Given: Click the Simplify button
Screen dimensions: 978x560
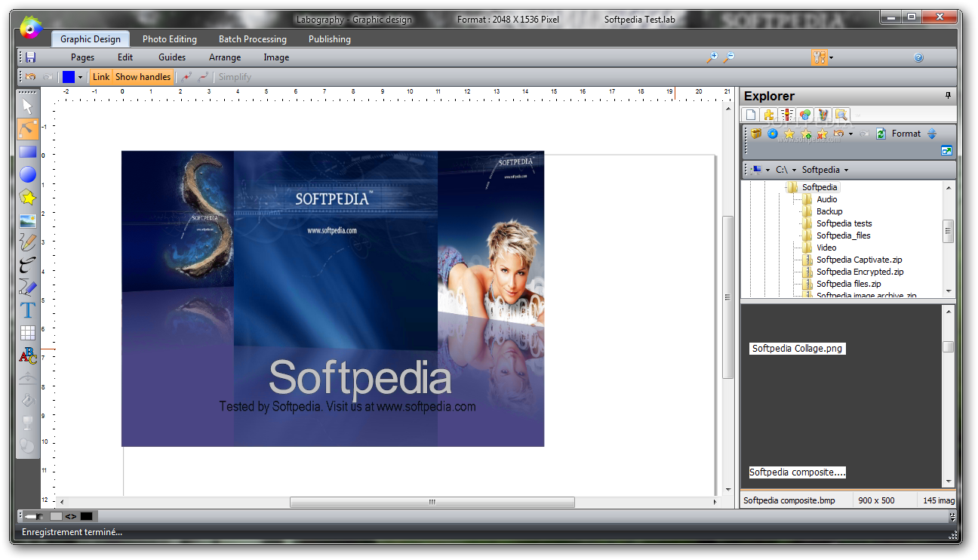Looking at the screenshot, I should coord(235,77).
